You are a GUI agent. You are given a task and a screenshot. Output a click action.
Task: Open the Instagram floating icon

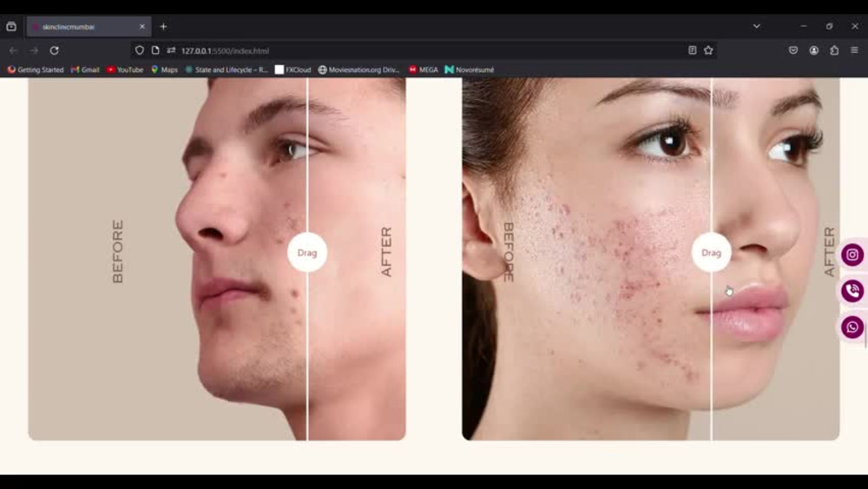point(852,254)
